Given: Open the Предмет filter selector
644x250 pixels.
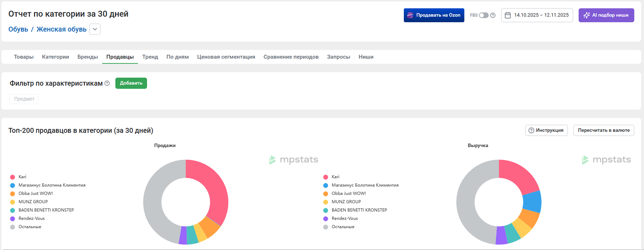Looking at the screenshot, I should tap(24, 99).
